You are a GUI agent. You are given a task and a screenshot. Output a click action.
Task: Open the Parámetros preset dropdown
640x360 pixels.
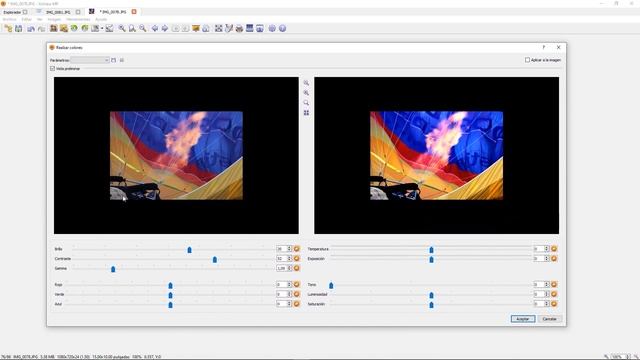click(x=90, y=60)
